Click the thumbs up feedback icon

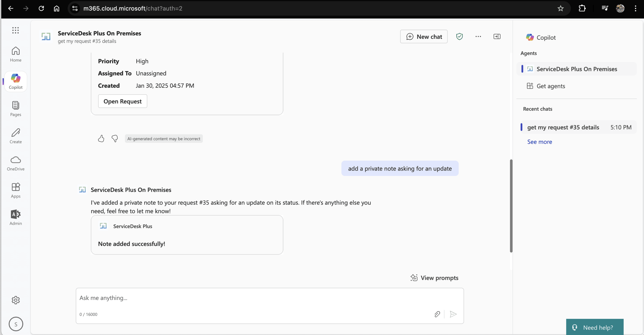click(x=101, y=138)
